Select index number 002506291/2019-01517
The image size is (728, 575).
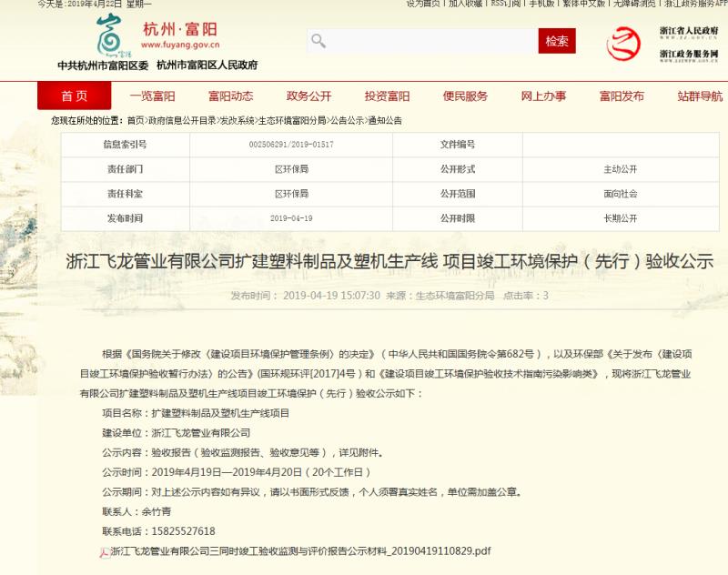[291, 145]
